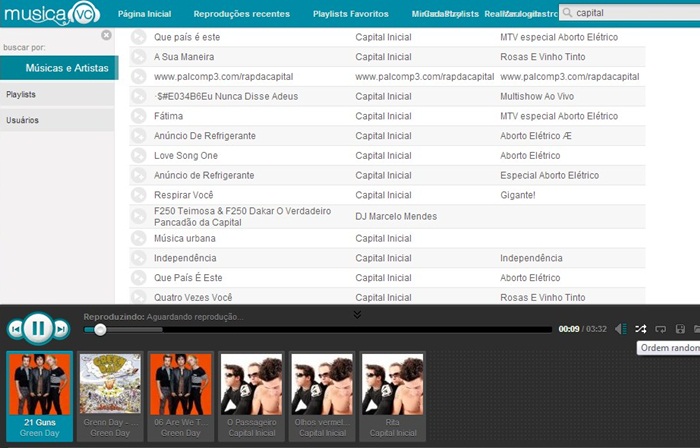Click the song title "Quatro Vezes Você"

193,297
